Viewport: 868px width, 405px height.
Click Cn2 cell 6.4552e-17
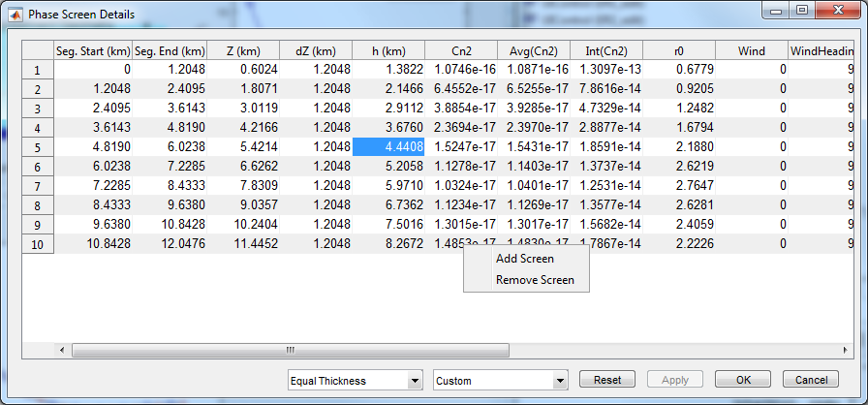click(x=461, y=88)
